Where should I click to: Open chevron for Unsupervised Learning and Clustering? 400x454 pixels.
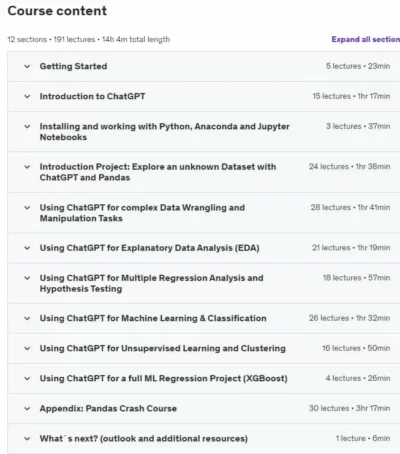tap(27, 349)
